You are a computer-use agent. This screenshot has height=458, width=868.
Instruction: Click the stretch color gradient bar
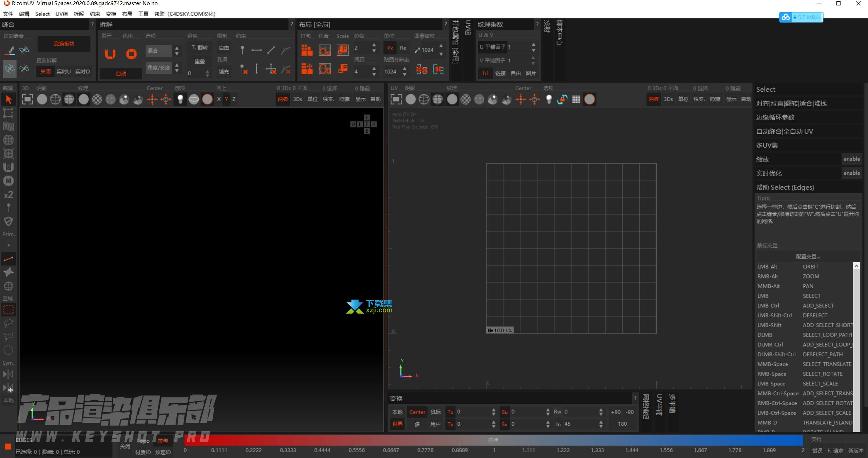(x=493, y=440)
